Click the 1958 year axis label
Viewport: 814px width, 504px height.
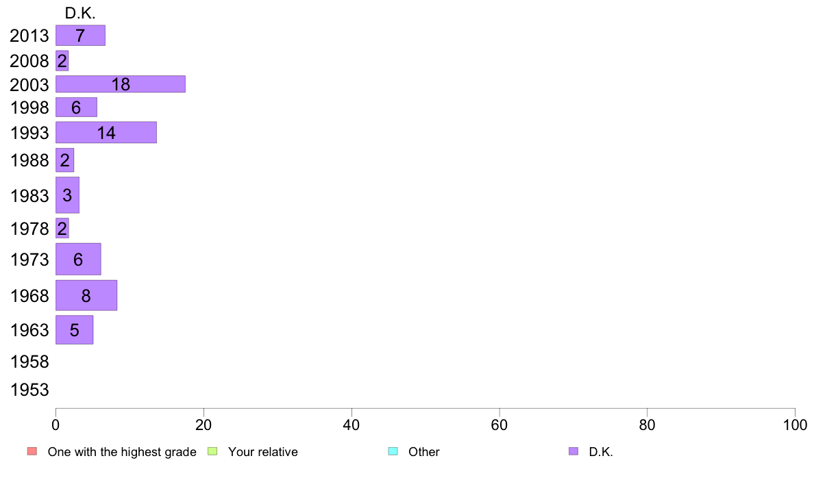point(29,362)
